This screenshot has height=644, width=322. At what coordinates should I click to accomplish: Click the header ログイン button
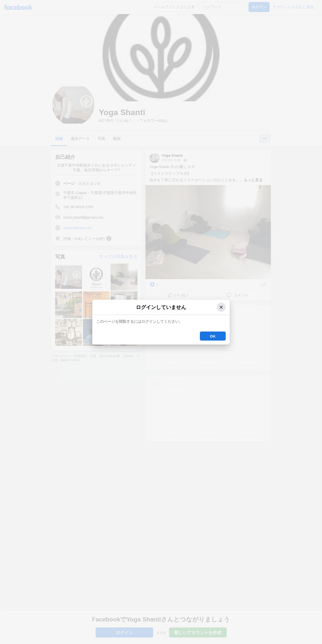point(259,7)
